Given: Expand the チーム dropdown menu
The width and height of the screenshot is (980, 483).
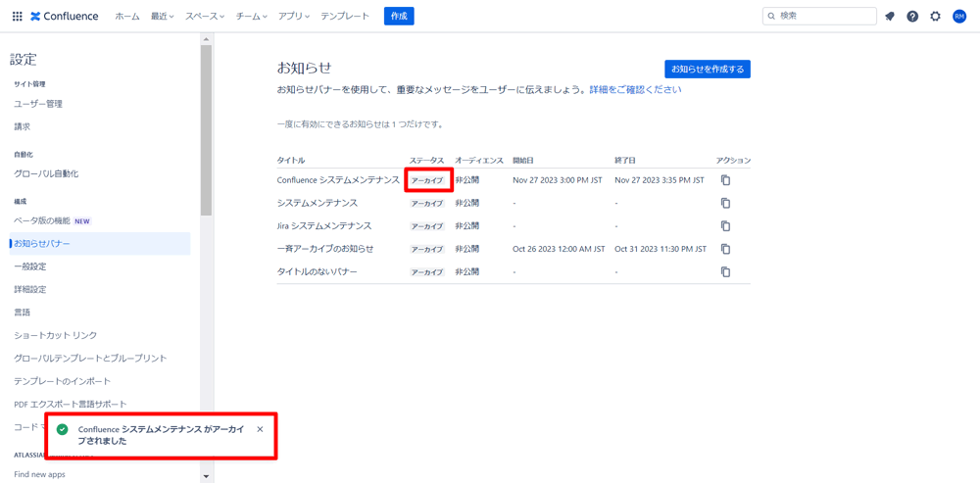Looking at the screenshot, I should coord(251,17).
